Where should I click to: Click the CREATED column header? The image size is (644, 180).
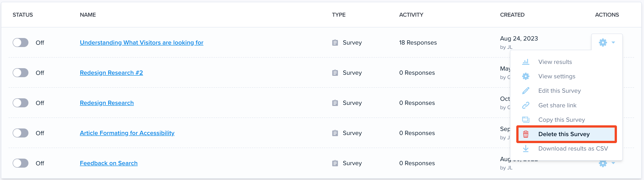[x=512, y=15]
